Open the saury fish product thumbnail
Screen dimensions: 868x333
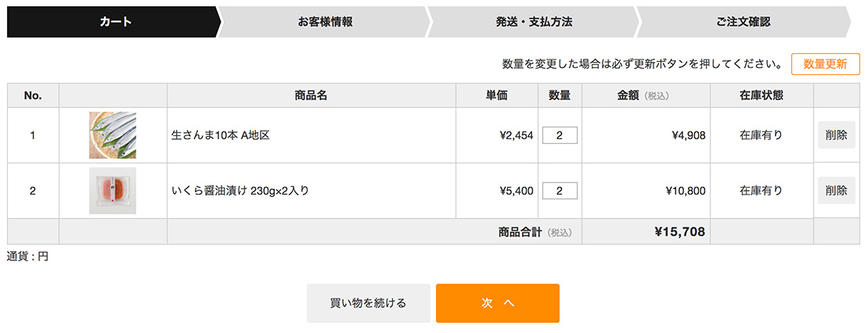(x=113, y=135)
